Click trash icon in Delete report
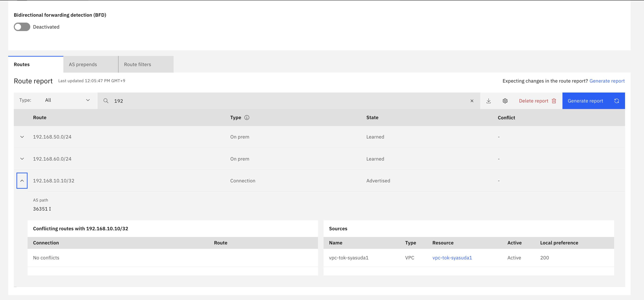644x300 pixels. click(554, 101)
